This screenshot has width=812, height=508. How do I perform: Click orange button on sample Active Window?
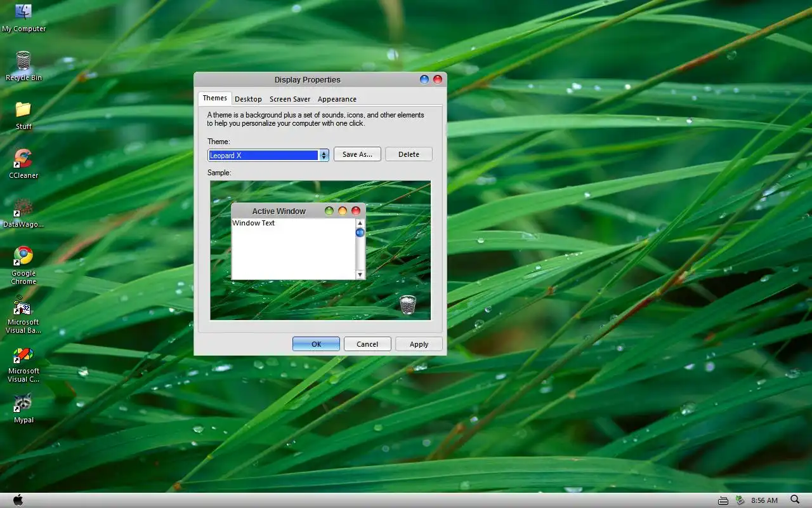coord(343,211)
